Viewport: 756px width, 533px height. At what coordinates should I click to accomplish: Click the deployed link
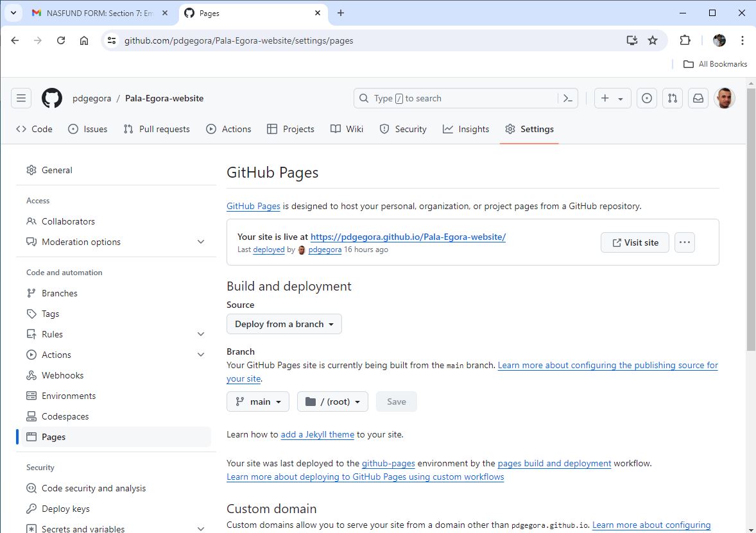tap(268, 250)
